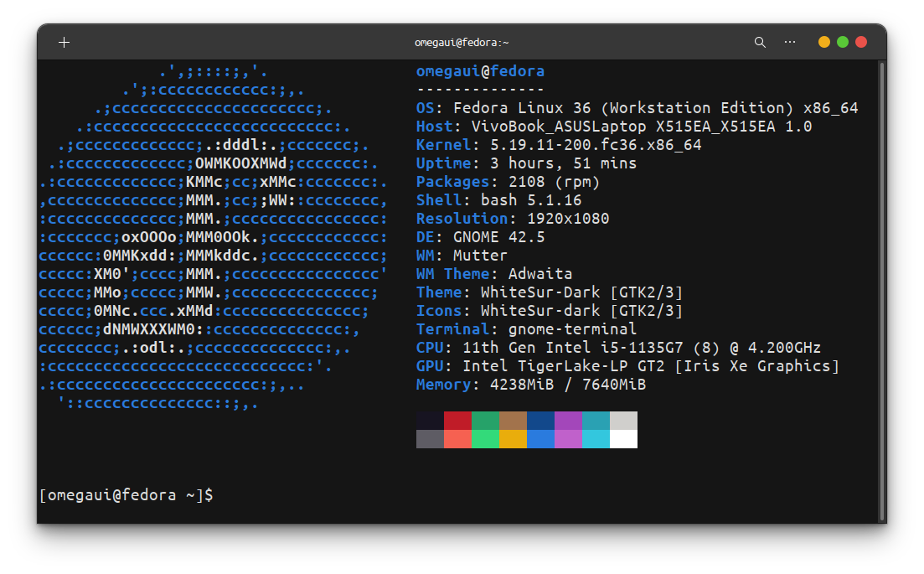The height and width of the screenshot is (574, 924).
Task: Click the Uptime line 3 hours, 51 mins
Action: click(526, 163)
